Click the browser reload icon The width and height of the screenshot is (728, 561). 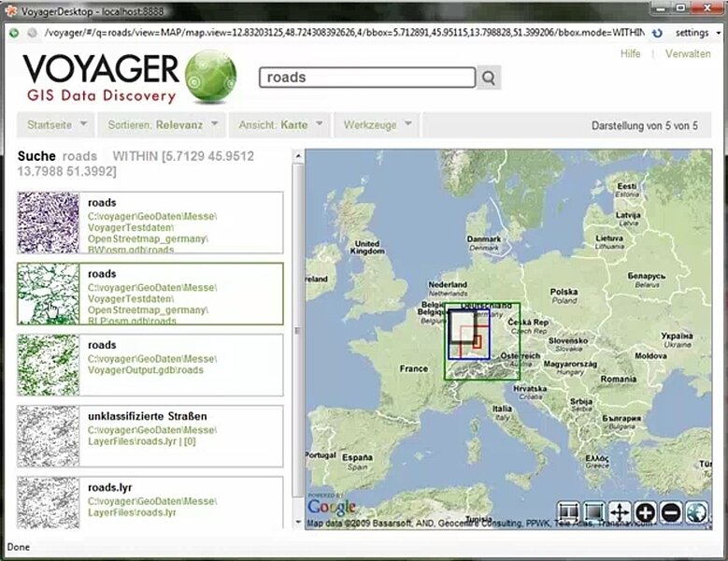point(657,33)
